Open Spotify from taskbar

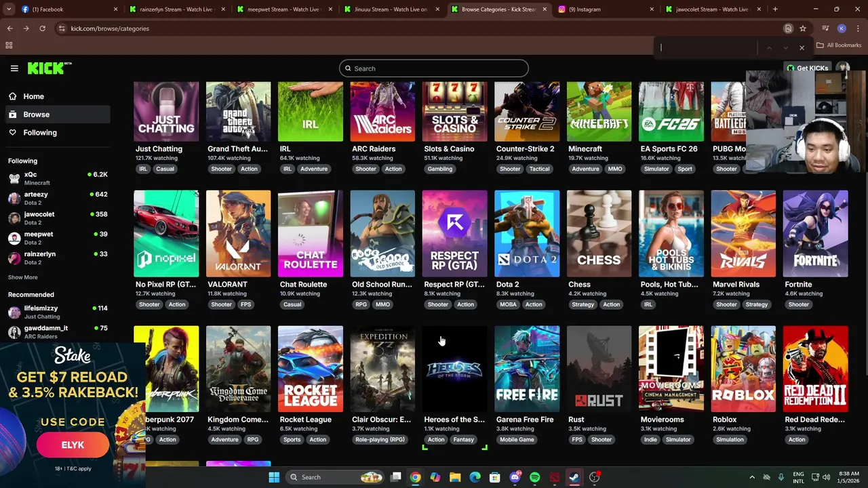pos(534,477)
